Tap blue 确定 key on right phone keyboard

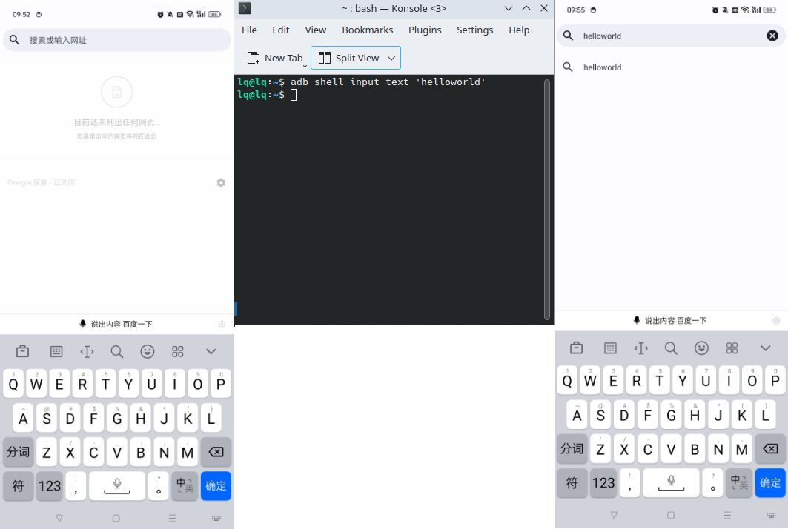[x=770, y=483]
